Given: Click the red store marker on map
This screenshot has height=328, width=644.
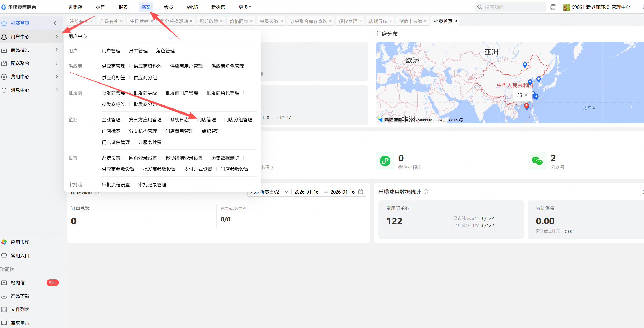Looking at the screenshot, I should click(526, 106).
